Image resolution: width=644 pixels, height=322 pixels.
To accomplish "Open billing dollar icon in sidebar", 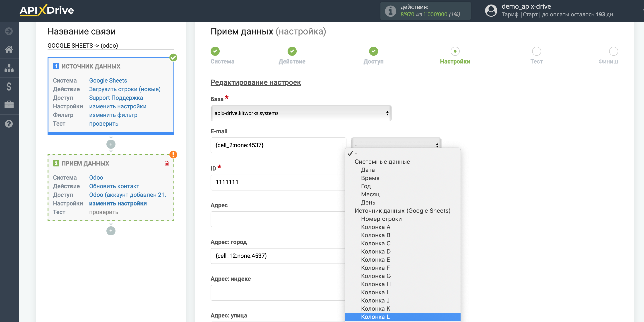I will point(9,86).
